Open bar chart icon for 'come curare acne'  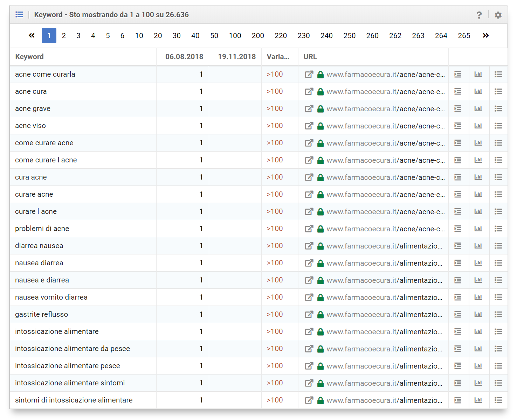coord(478,143)
